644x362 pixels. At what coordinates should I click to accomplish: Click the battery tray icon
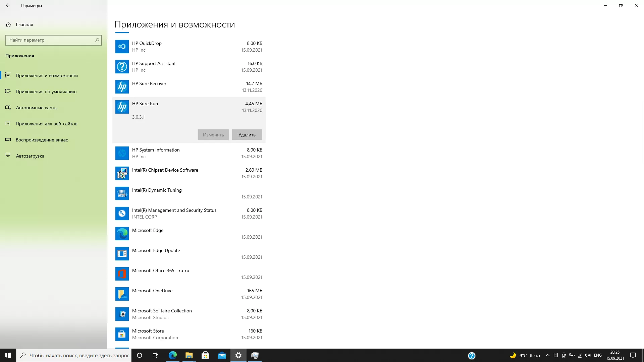pos(572,355)
